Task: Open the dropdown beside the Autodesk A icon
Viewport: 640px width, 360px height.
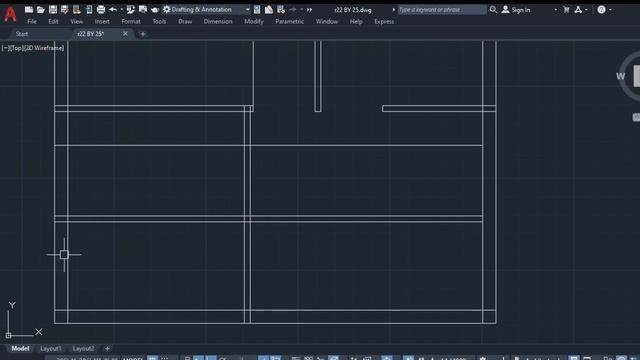Action: coord(587,9)
